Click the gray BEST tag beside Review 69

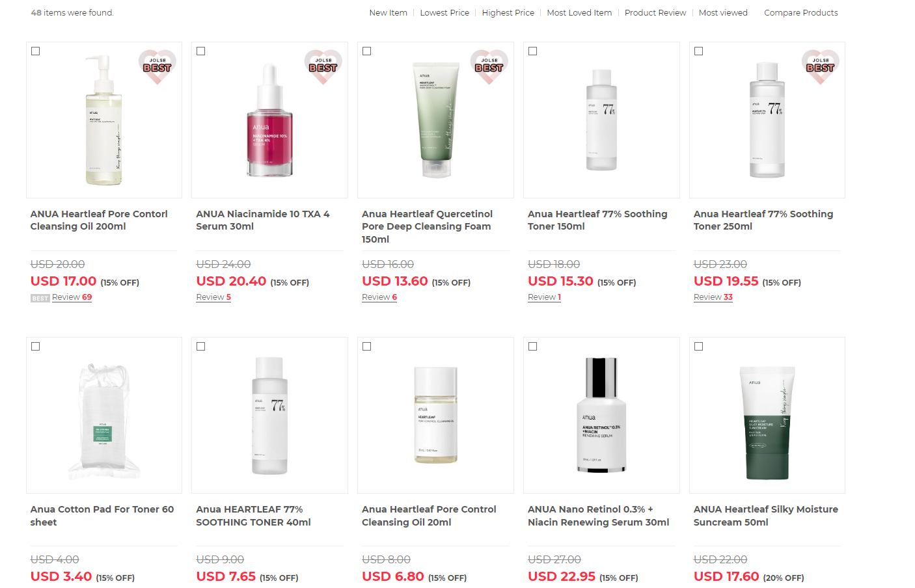(40, 298)
